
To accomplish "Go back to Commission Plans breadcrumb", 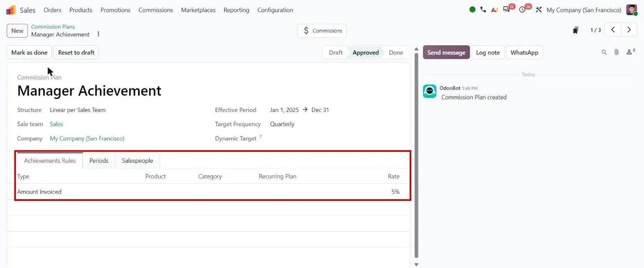I will pyautogui.click(x=53, y=26).
